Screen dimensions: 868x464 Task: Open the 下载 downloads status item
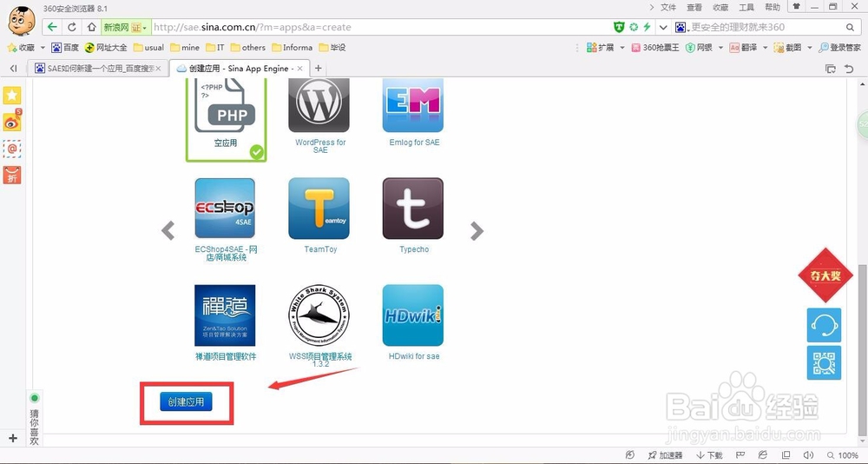[x=710, y=455]
